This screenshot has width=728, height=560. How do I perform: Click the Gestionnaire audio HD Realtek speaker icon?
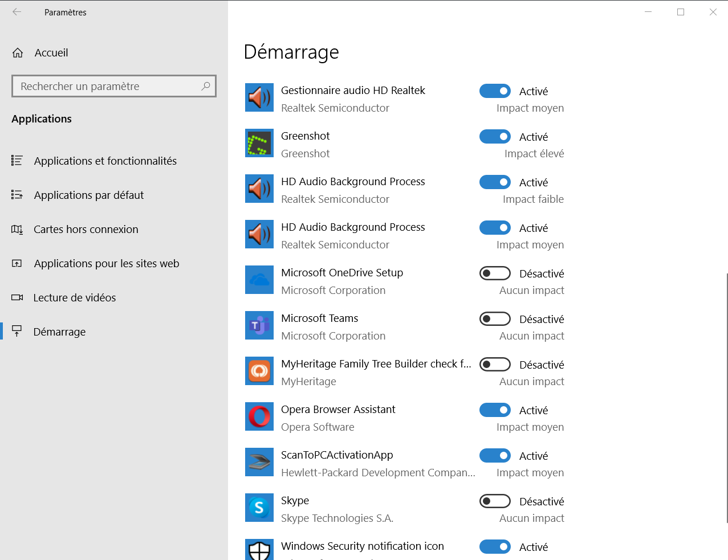[259, 97]
